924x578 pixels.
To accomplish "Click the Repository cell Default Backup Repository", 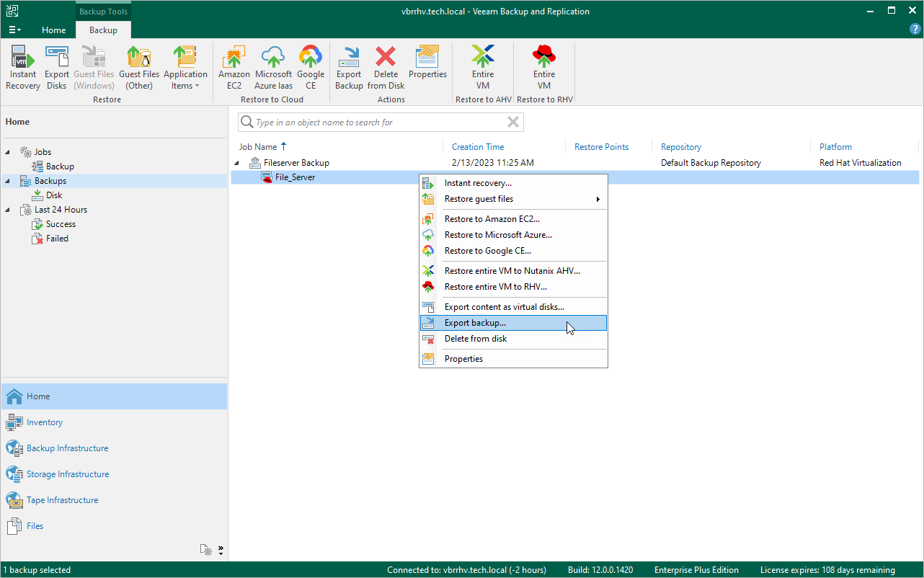I will click(711, 163).
